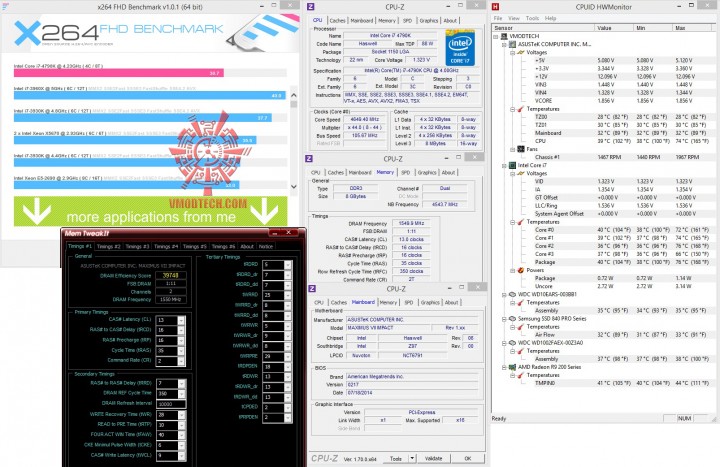720x467 pixels.
Task: Switch to Timings #6 tab in Mem TweakIt
Action: point(223,247)
